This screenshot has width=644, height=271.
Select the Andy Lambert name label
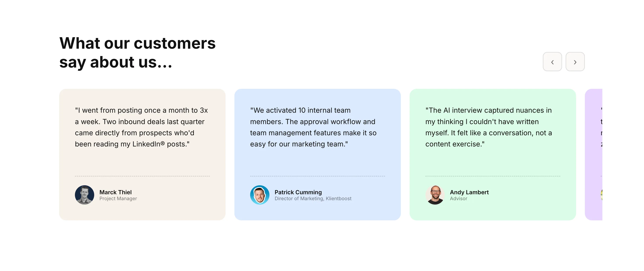point(469,192)
